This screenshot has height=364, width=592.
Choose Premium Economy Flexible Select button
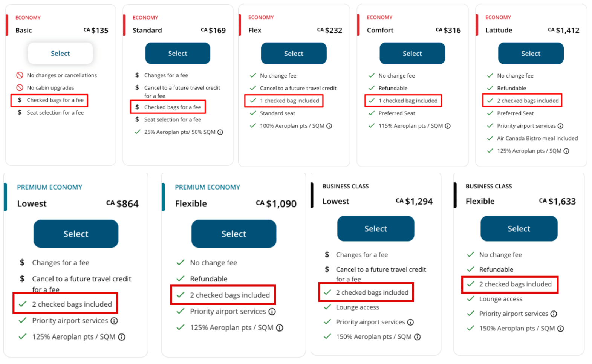point(234,234)
